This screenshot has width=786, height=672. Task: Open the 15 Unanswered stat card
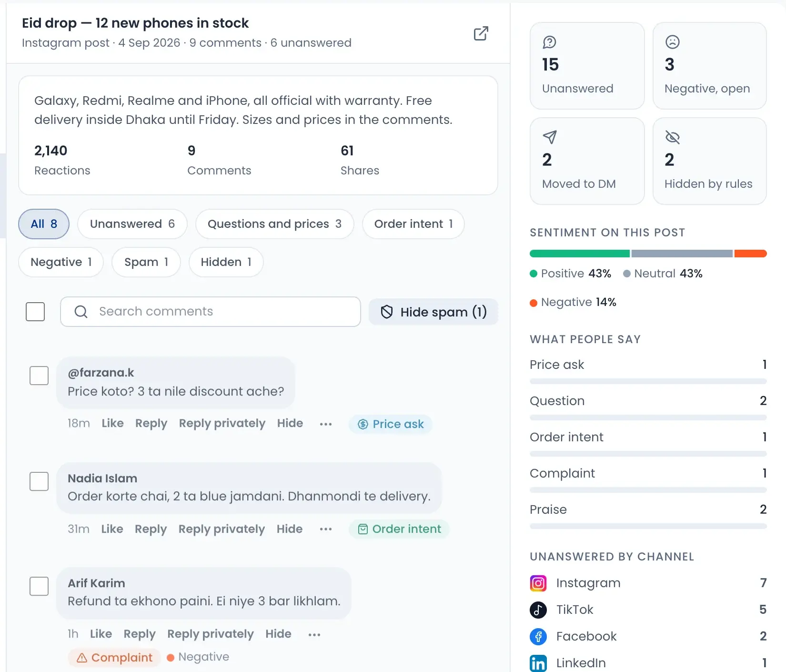coord(587,66)
